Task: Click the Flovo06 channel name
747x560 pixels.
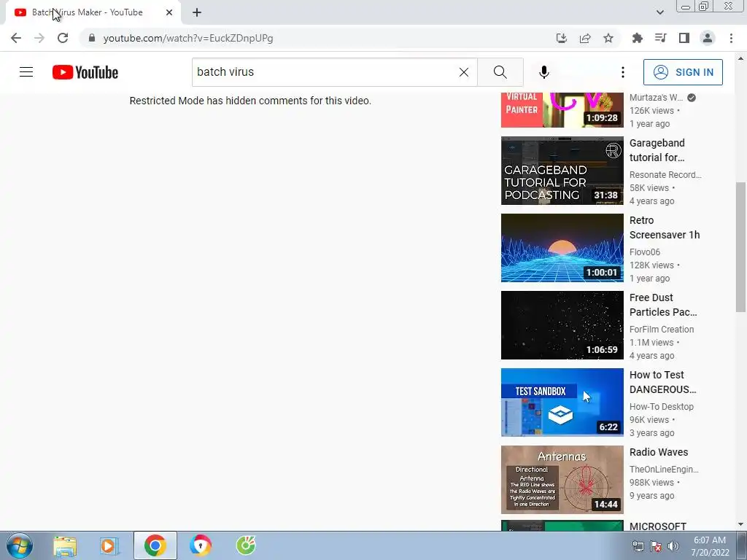Action: pos(645,252)
